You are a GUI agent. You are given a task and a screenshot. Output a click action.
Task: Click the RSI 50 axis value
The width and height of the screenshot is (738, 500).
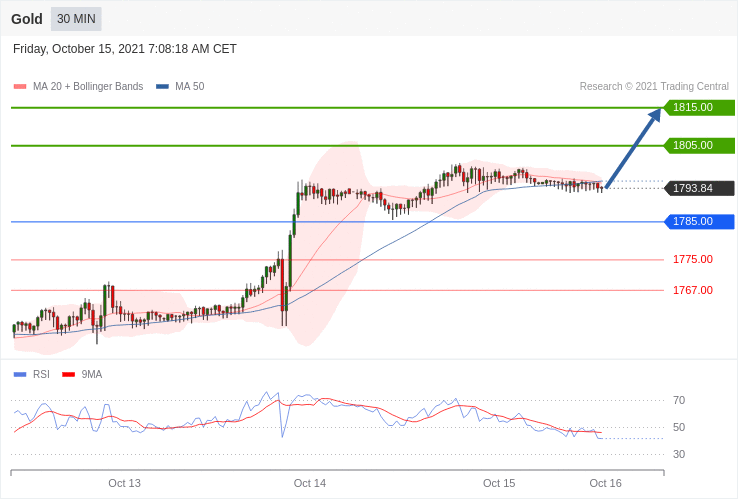tap(679, 427)
